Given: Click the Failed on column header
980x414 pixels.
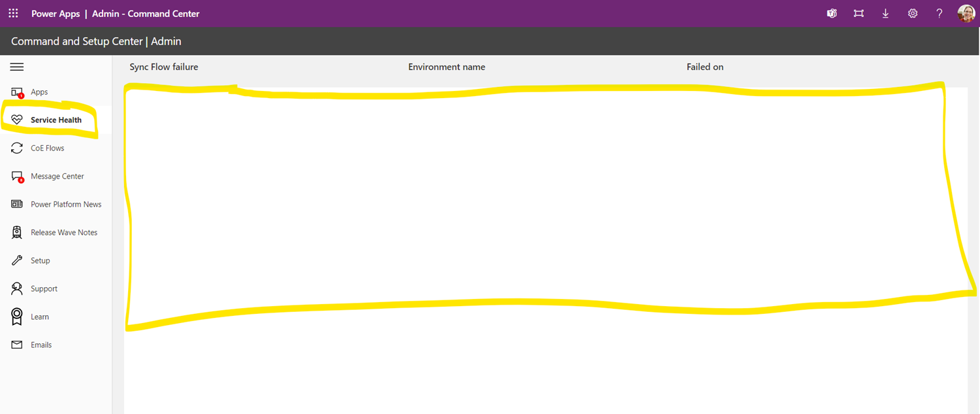Looking at the screenshot, I should (x=705, y=67).
